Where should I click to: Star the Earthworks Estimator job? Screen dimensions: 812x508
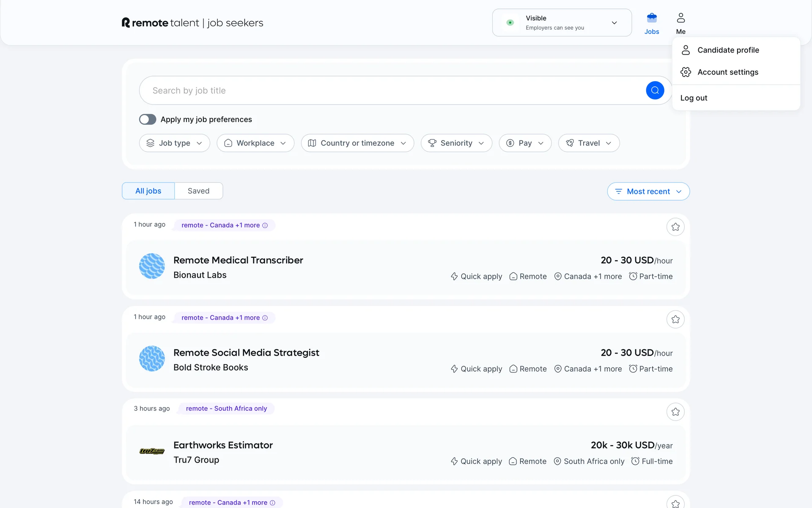675,412
